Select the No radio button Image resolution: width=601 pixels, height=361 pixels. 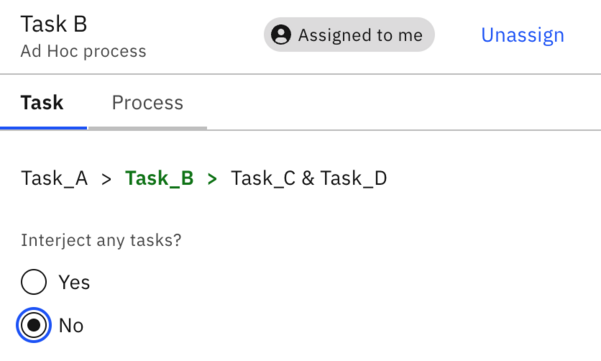point(34,325)
